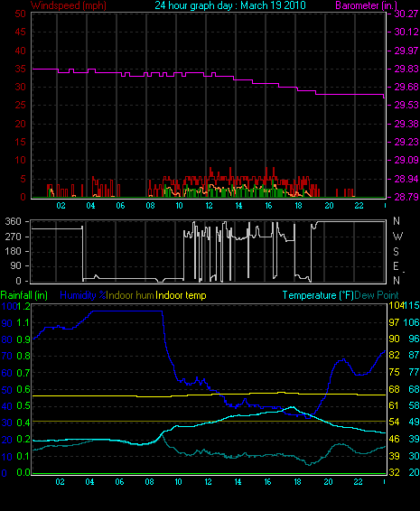Click the 50 windspeed axis value
This screenshot has width=420, height=511.
[20, 14]
